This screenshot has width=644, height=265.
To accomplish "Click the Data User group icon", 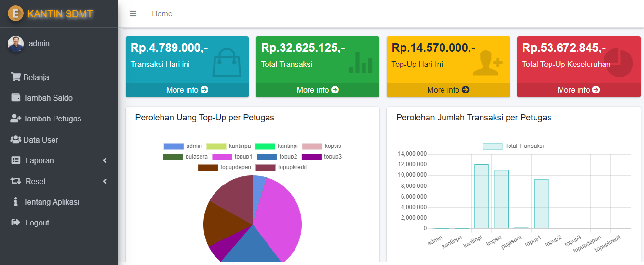I will click(16, 140).
